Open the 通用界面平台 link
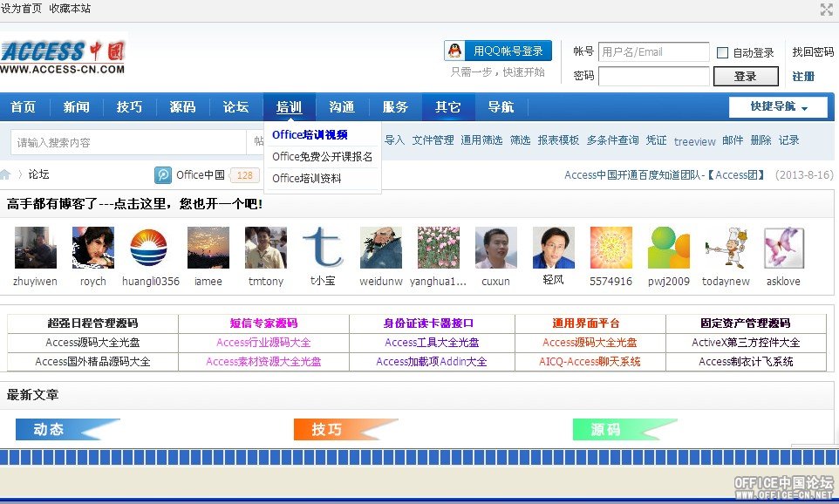The height and width of the screenshot is (504, 839). 586,324
